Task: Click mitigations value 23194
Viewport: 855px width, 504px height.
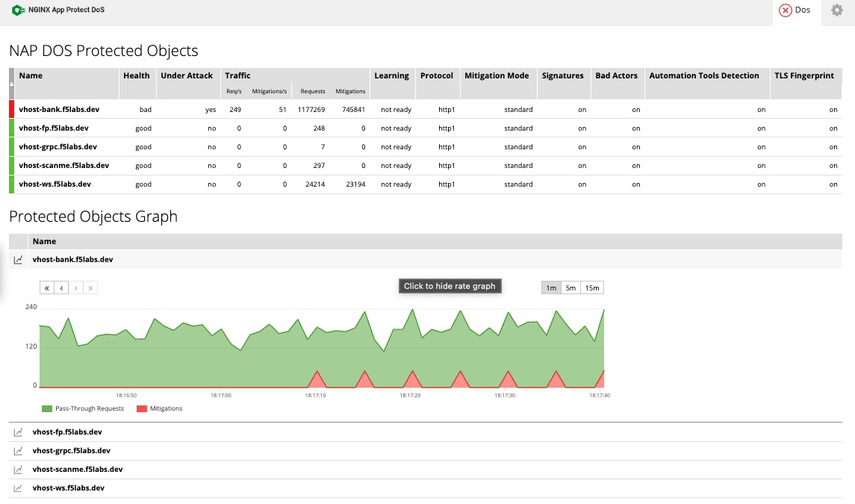Action: coord(355,184)
